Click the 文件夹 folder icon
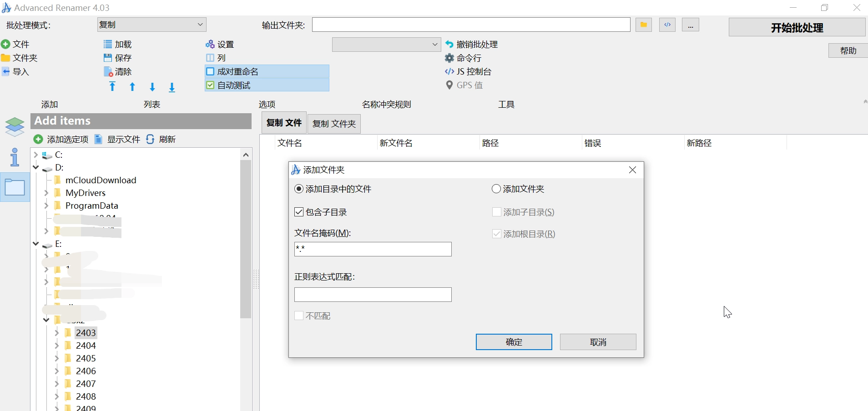The width and height of the screenshot is (868, 411). click(5, 58)
